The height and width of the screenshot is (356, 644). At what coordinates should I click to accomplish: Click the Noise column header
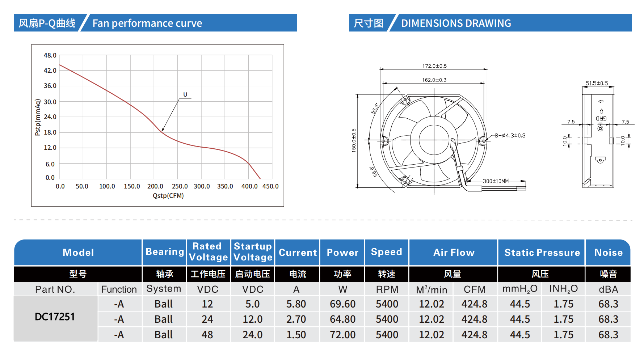[608, 253]
